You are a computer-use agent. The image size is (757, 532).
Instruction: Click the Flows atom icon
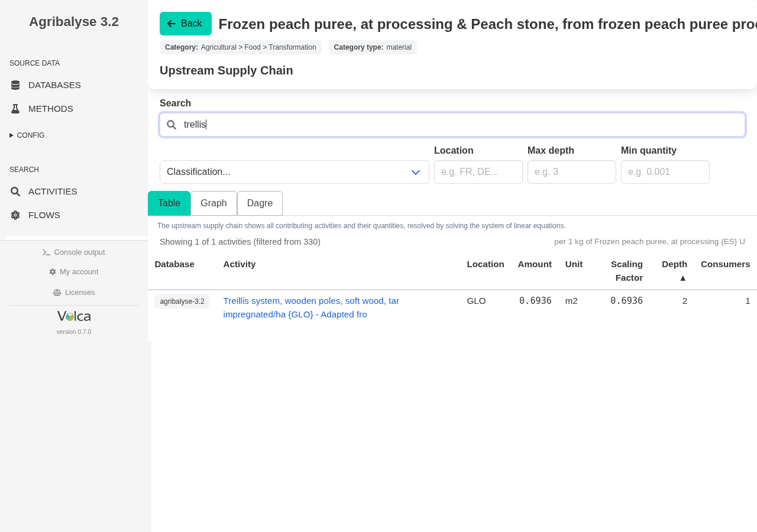point(15,215)
